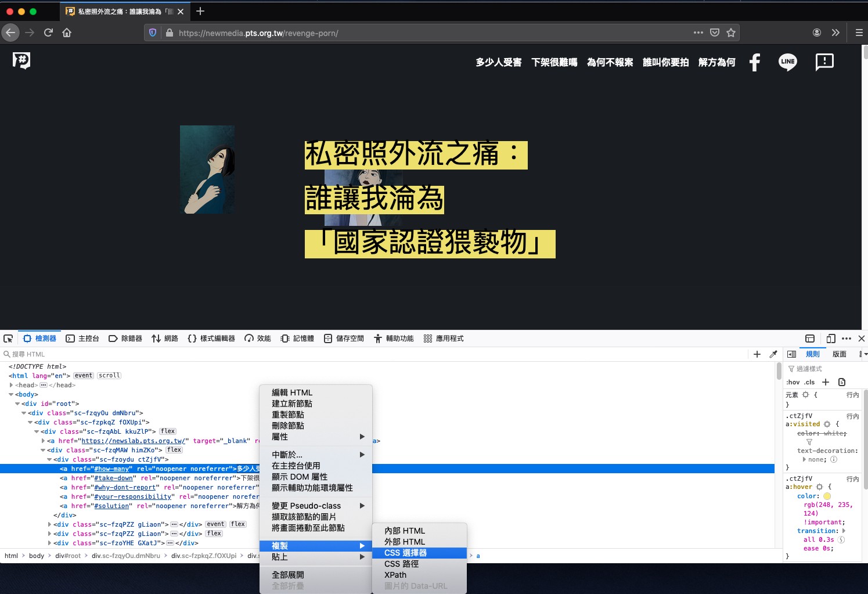Image resolution: width=868 pixels, height=594 pixels.
Task: Open the Facebook share icon in header
Action: pos(754,62)
